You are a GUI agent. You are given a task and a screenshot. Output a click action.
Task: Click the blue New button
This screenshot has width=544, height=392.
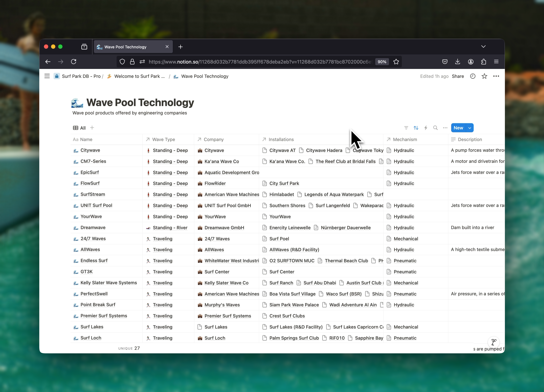click(458, 128)
